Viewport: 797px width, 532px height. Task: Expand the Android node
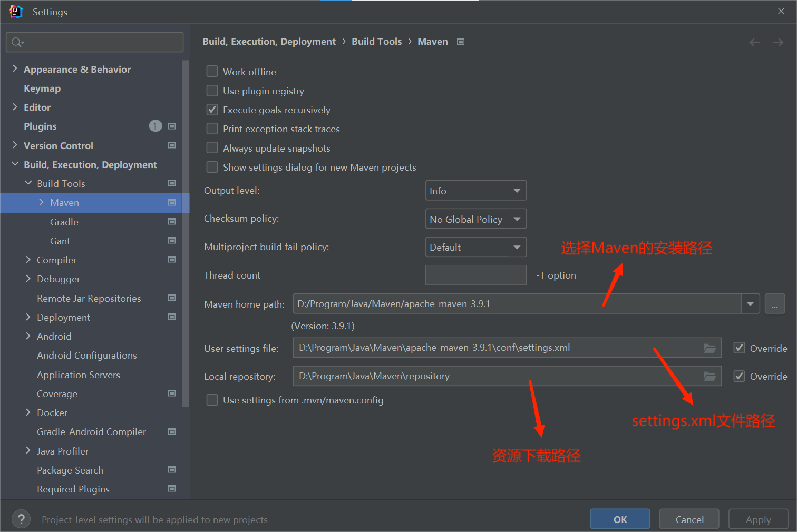coord(28,336)
